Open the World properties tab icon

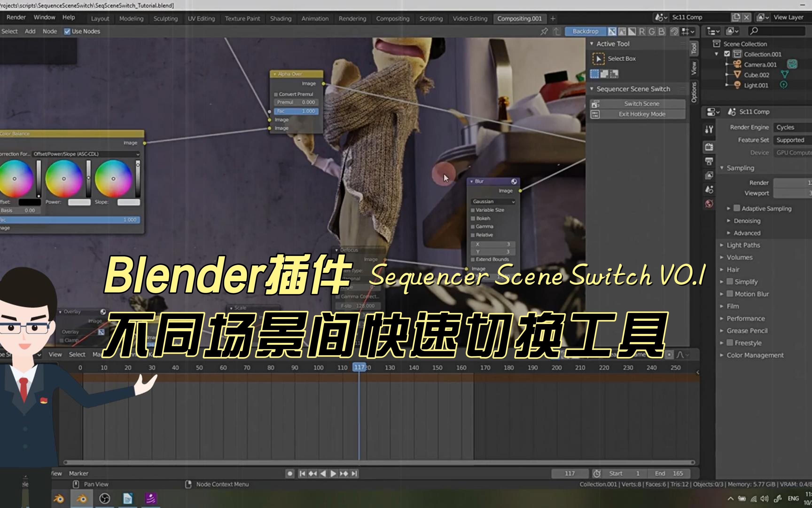coord(709,204)
